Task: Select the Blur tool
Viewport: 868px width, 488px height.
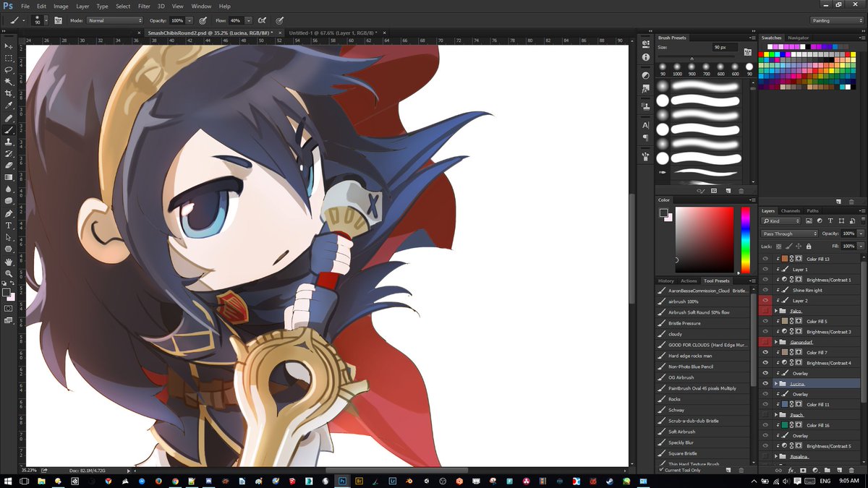Action: coord(9,189)
